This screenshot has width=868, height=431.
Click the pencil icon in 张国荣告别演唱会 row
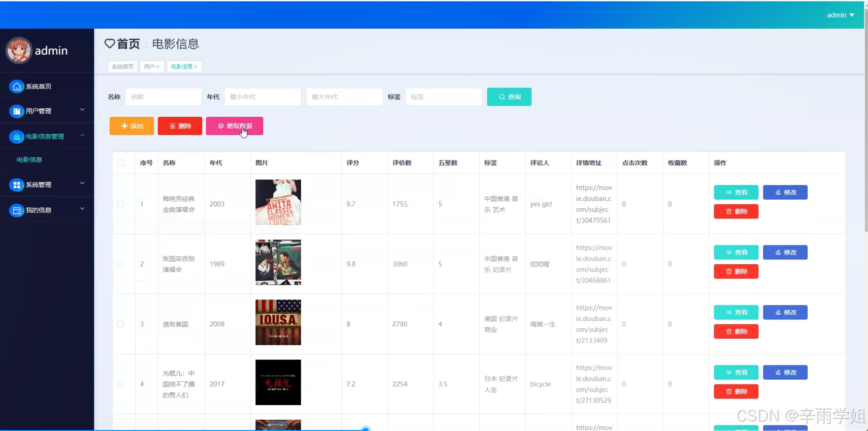coord(778,252)
